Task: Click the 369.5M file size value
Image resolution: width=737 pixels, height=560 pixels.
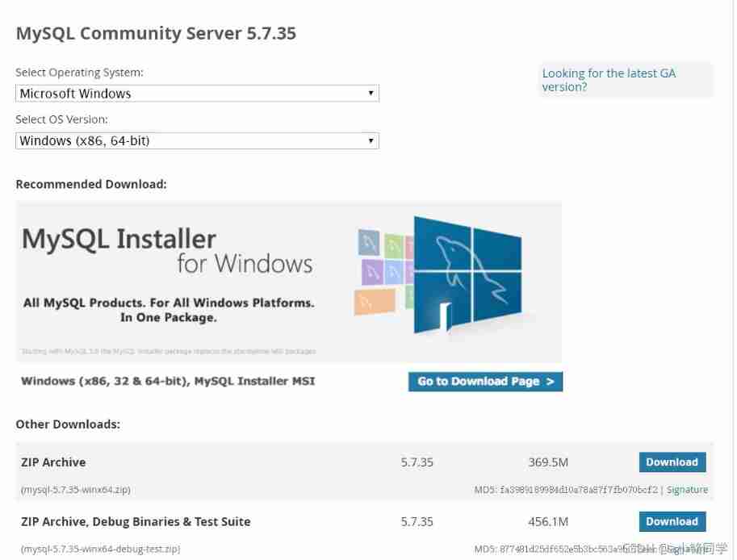Action: (x=548, y=462)
